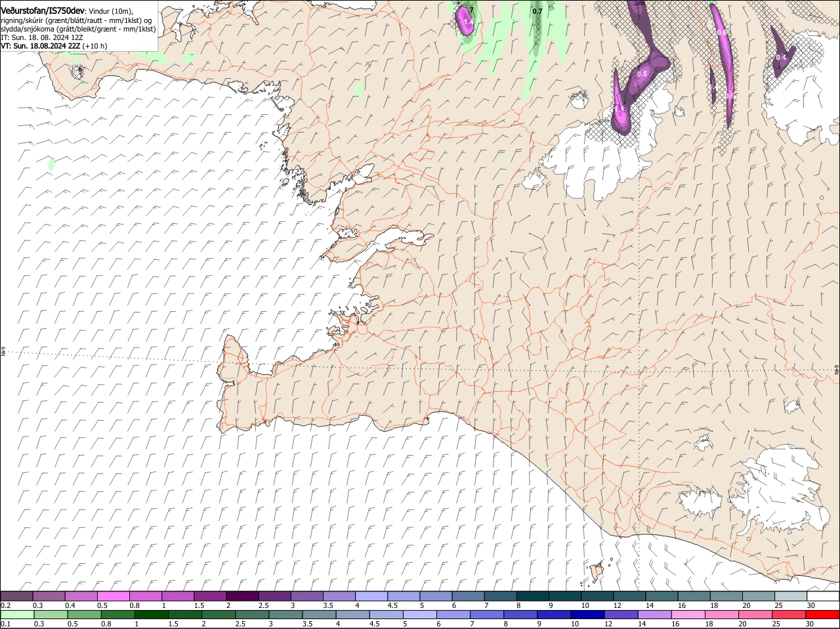840x629 pixels.
Task: Click the red swatch at the lower legend's end
Action: (x=823, y=615)
